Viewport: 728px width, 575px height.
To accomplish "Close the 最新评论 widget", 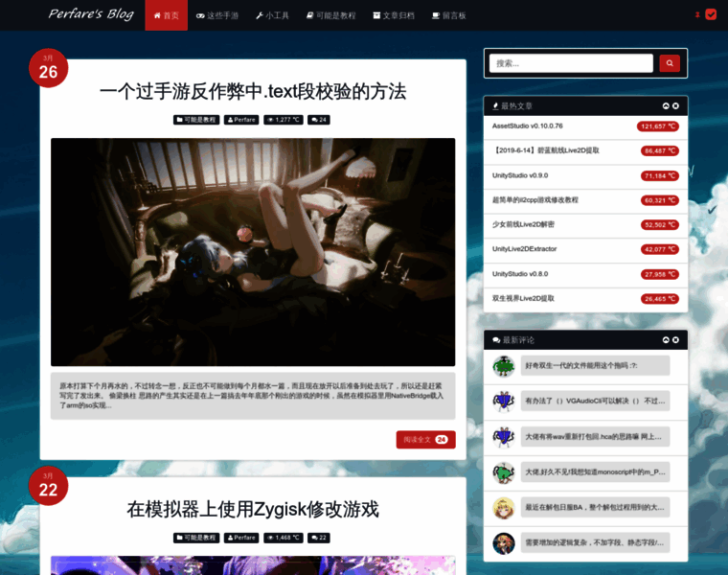I will [x=675, y=340].
